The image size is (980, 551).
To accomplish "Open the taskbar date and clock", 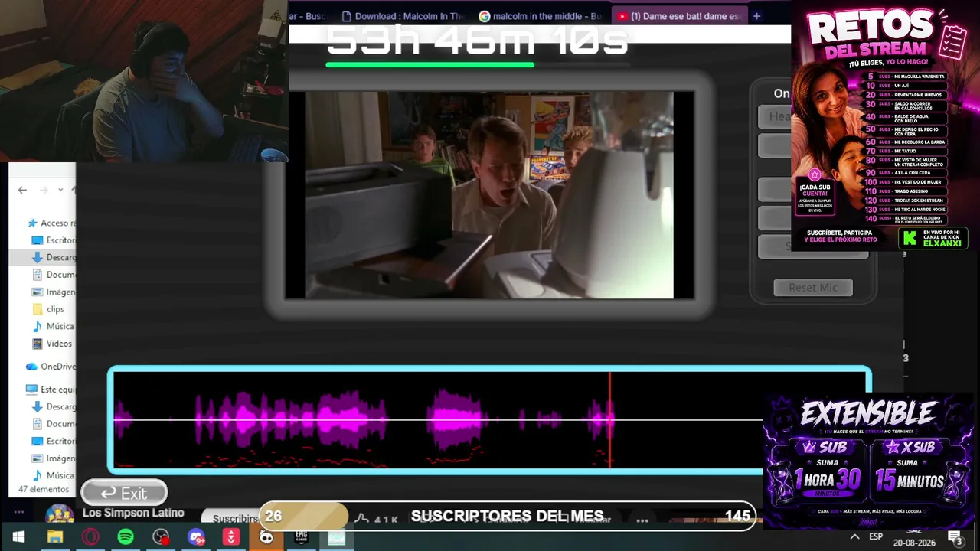I will click(913, 537).
